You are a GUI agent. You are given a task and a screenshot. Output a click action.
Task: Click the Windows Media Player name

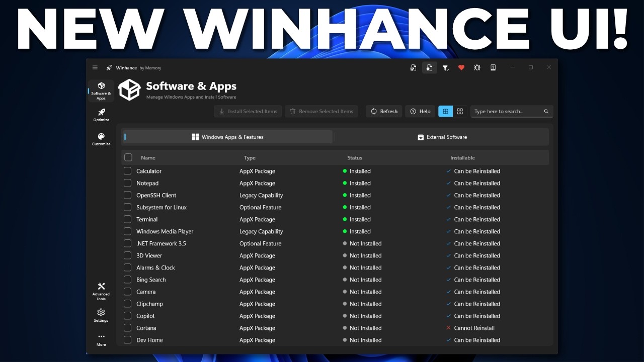tap(165, 231)
